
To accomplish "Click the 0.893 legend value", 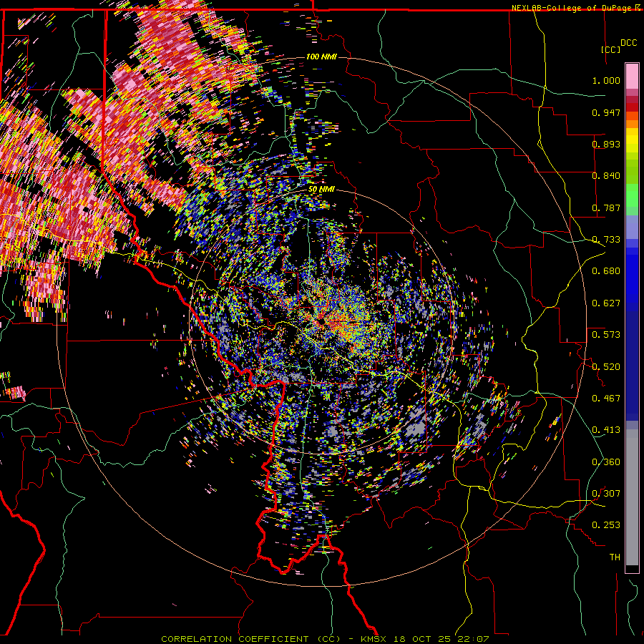I will (606, 144).
